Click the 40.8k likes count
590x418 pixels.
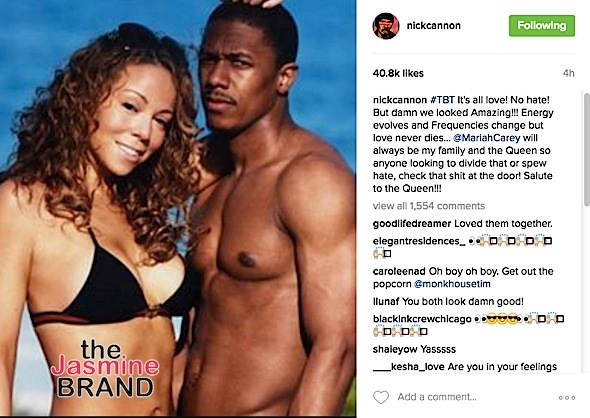click(398, 73)
